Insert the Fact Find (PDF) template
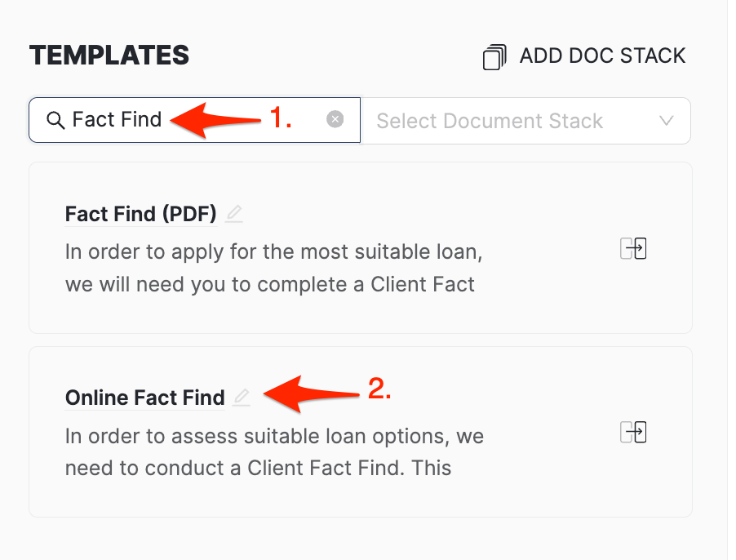 (x=633, y=248)
